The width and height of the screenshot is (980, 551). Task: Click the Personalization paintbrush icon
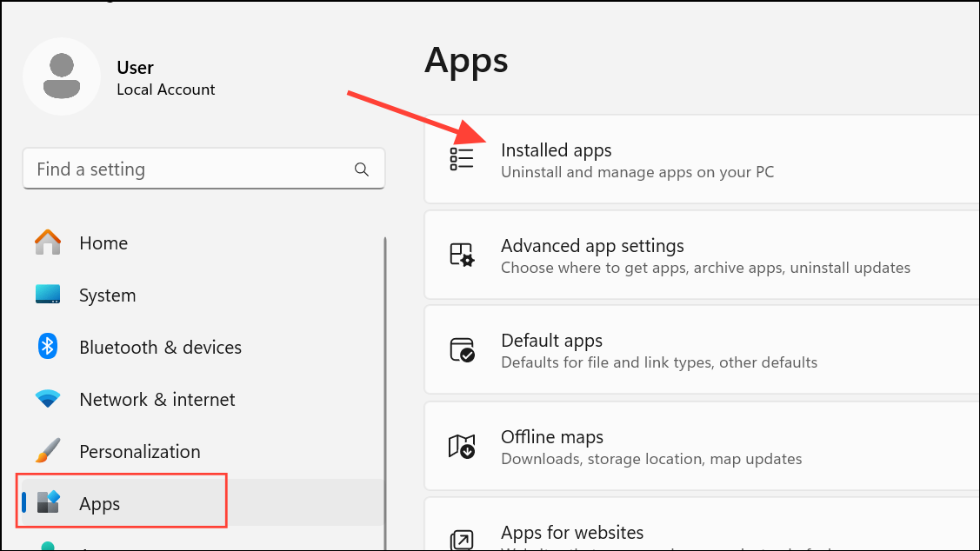click(x=48, y=450)
